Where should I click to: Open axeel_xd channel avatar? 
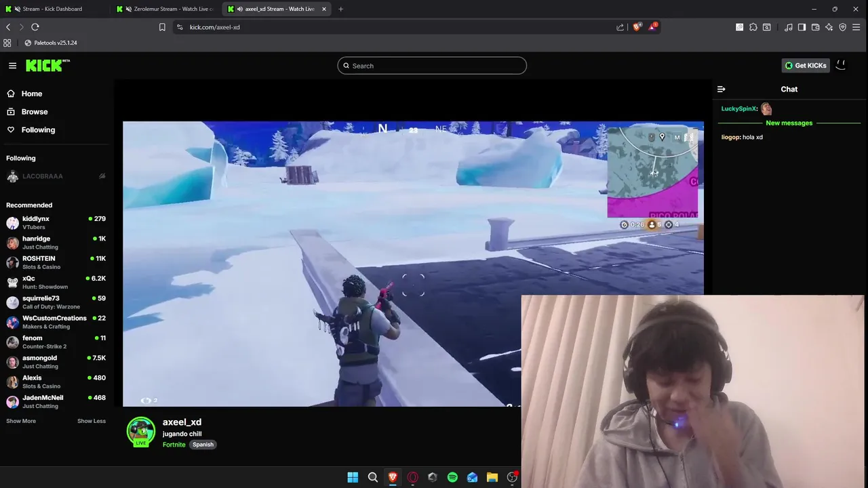click(141, 432)
